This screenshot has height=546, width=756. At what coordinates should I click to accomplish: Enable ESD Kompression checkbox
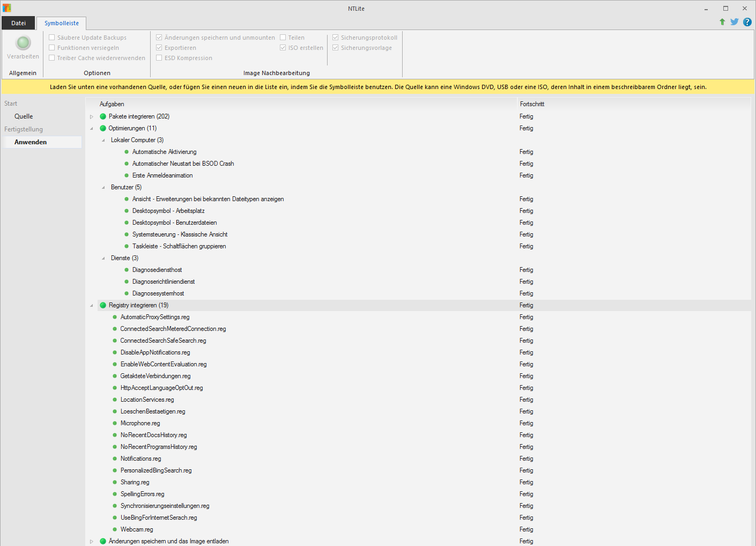click(x=159, y=58)
